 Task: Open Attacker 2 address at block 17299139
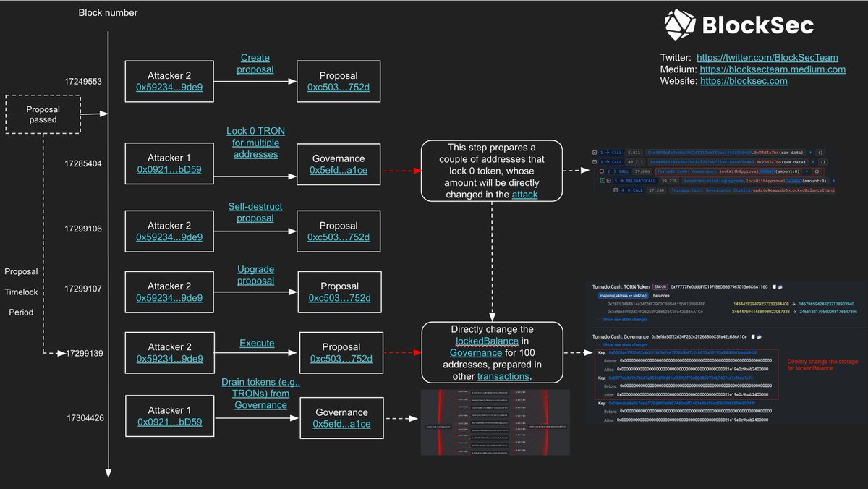pyautogui.click(x=169, y=359)
